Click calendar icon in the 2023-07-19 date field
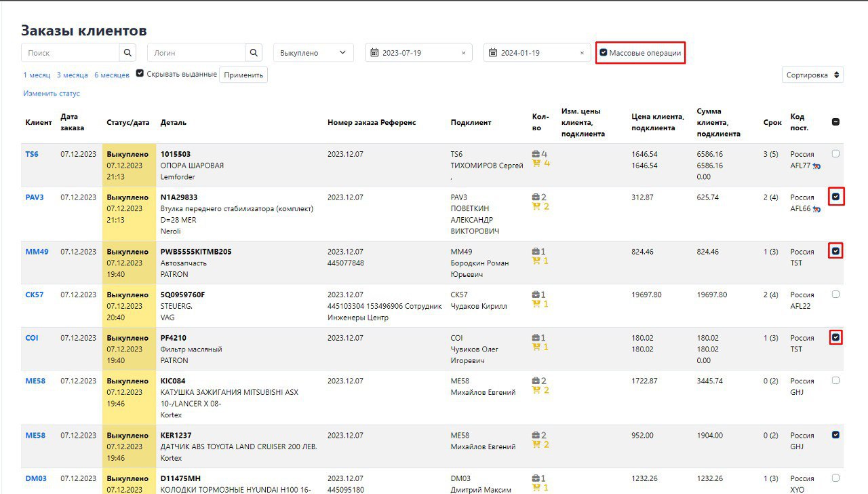Image resolution: width=868 pixels, height=494 pixels. pos(374,53)
